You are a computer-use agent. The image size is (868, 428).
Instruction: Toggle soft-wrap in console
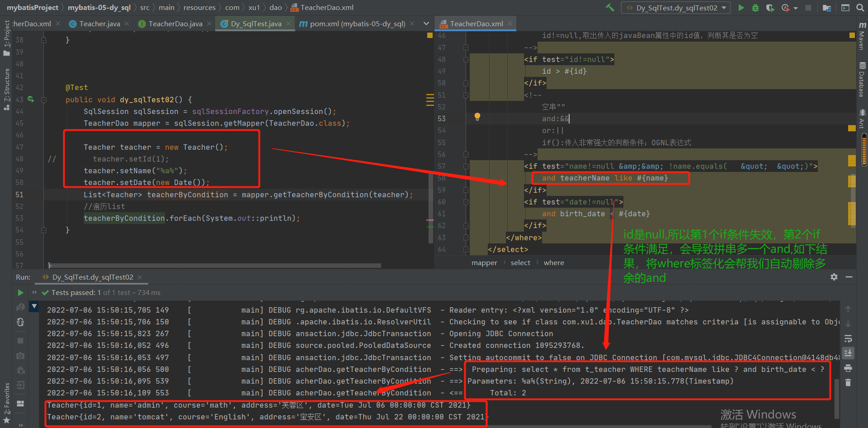(848, 339)
